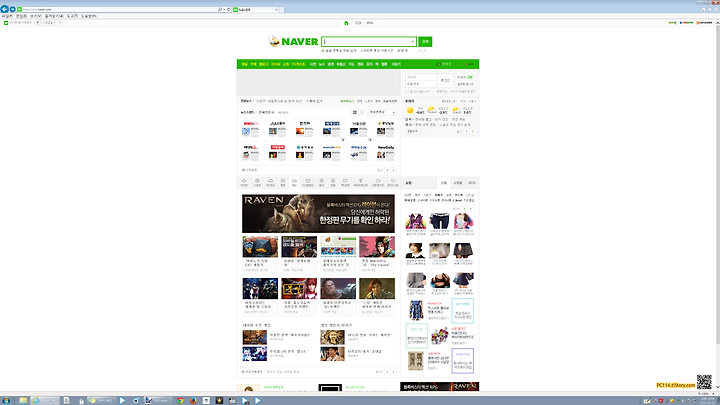This screenshot has height=405, width=720.
Task: Select the NAVER browser tab
Action: click(x=255, y=9)
